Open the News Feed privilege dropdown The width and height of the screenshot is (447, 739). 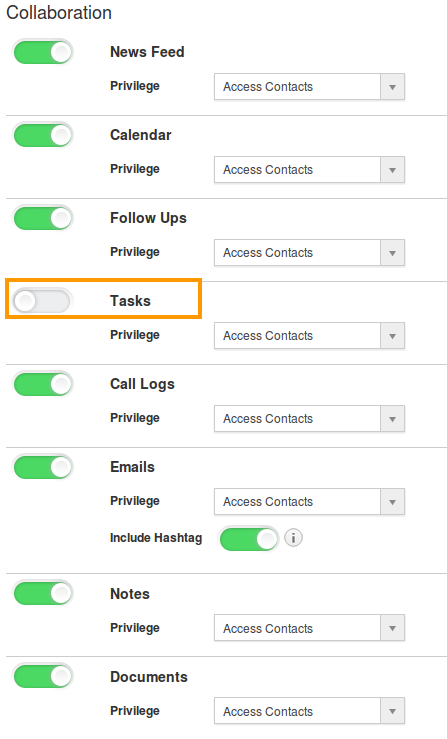pos(309,87)
